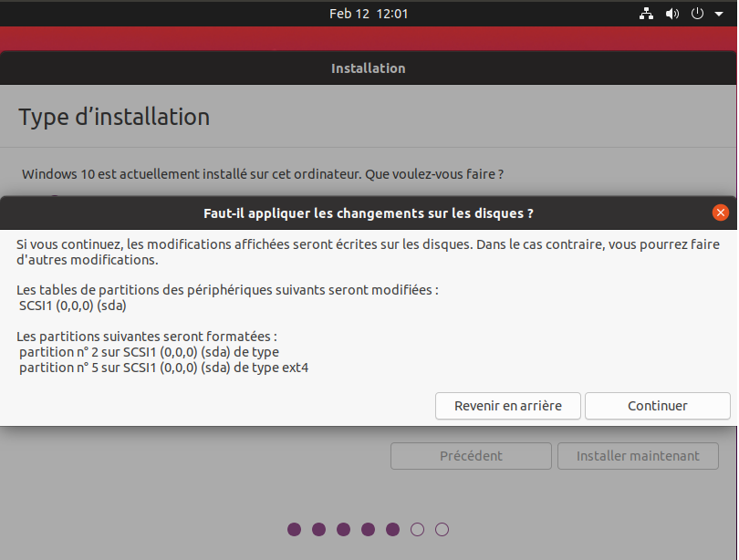Click the Revenir en arrière button
Screen dimensions: 739x560
(x=508, y=406)
